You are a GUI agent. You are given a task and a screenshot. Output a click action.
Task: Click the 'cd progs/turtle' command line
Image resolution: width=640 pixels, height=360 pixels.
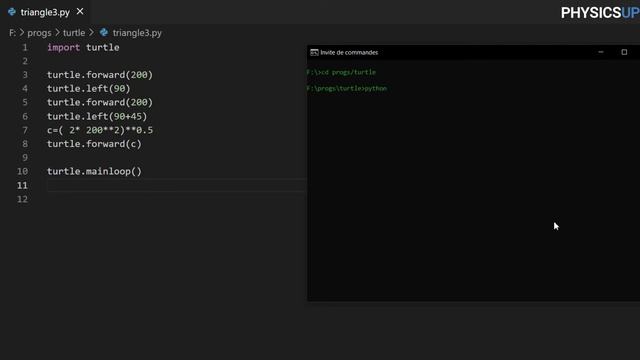pos(341,72)
